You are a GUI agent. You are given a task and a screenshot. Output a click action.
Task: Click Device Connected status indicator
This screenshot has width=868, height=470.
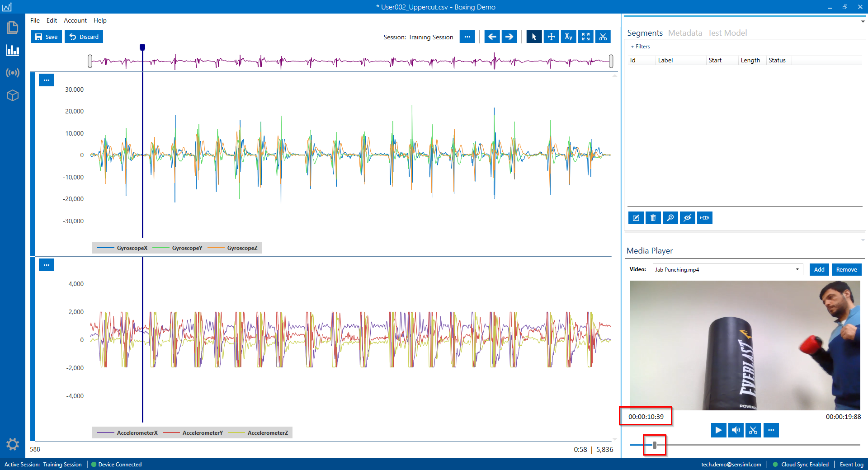click(x=117, y=465)
